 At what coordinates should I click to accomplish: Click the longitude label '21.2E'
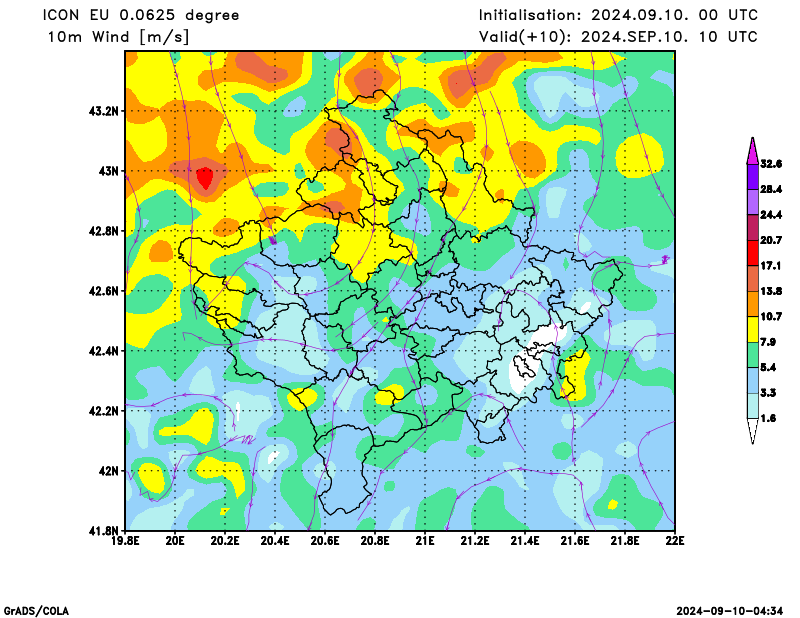(x=475, y=540)
